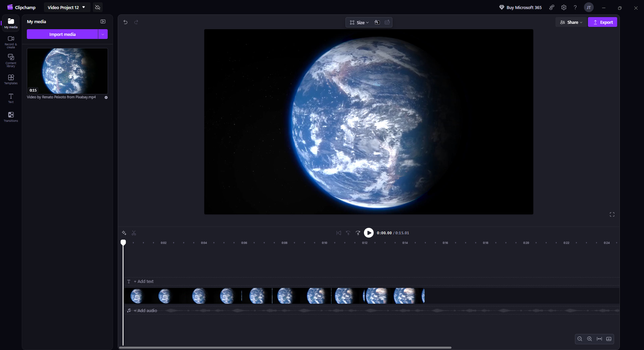Collapse the My media panel
This screenshot has height=350, width=644.
(x=103, y=21)
